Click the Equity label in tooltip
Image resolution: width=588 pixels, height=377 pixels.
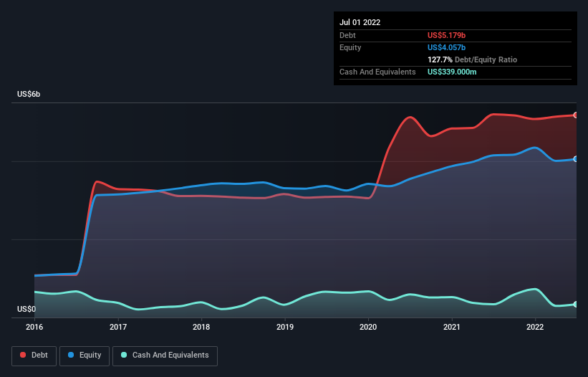tap(350, 47)
